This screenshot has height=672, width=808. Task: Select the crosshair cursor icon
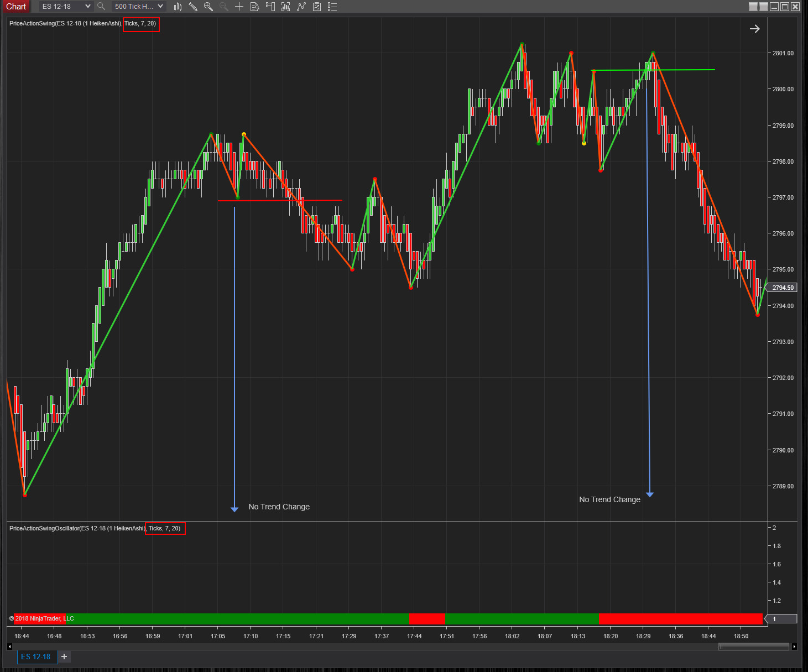click(x=239, y=7)
